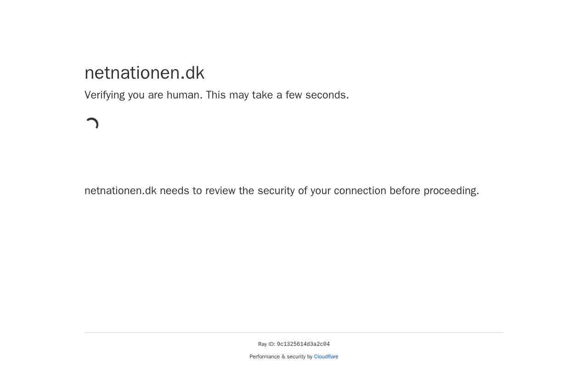The width and height of the screenshot is (588, 368).
Task: Open the Cloudflare link in footer
Action: (326, 356)
